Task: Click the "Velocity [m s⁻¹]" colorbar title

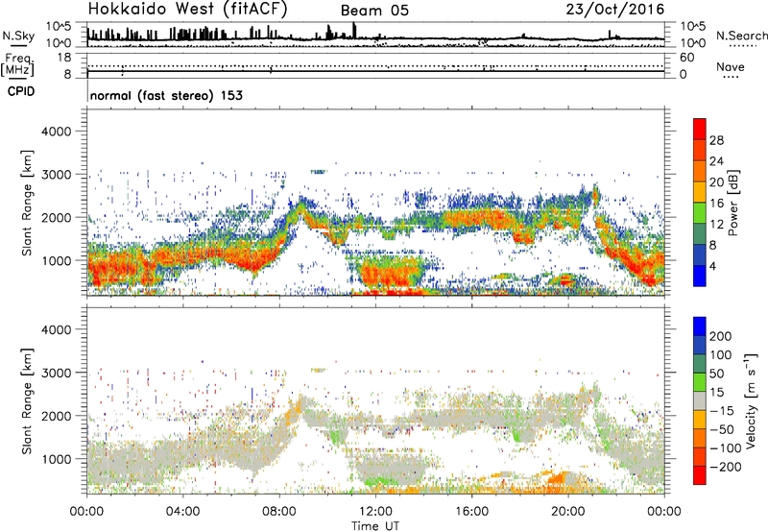Action: 751,400
